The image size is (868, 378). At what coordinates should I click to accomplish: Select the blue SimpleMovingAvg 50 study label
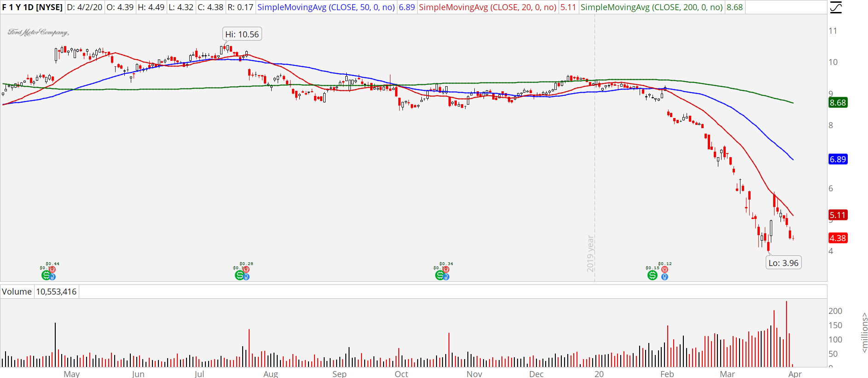326,7
